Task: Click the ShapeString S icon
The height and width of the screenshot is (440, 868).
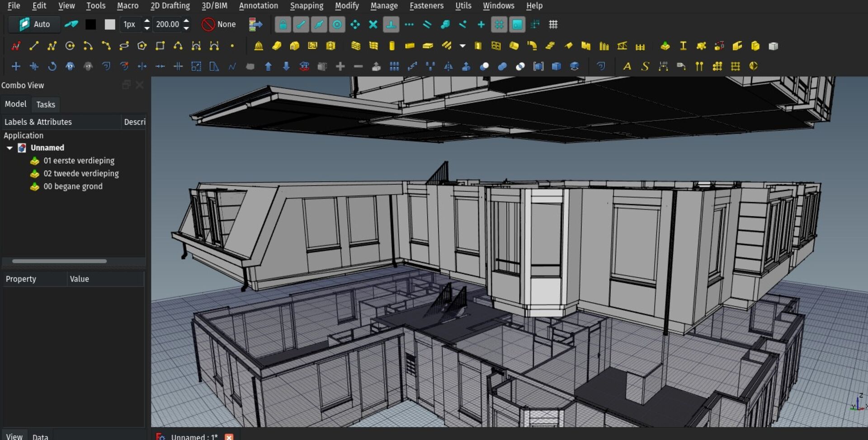Action: tap(645, 66)
